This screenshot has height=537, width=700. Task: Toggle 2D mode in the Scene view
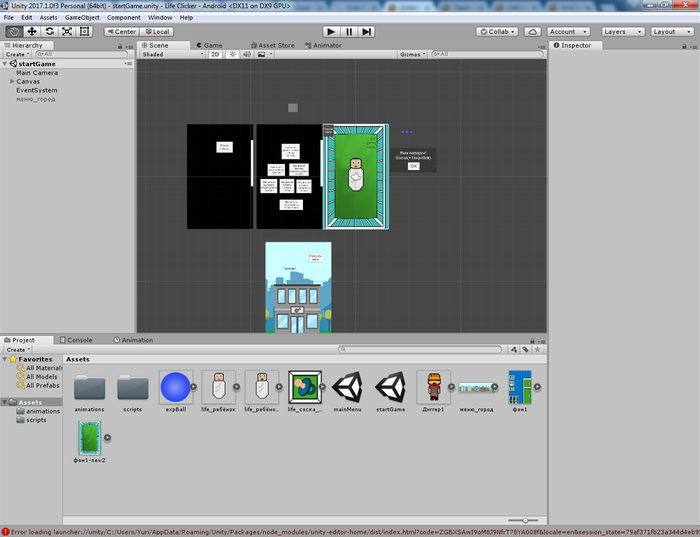[x=215, y=54]
